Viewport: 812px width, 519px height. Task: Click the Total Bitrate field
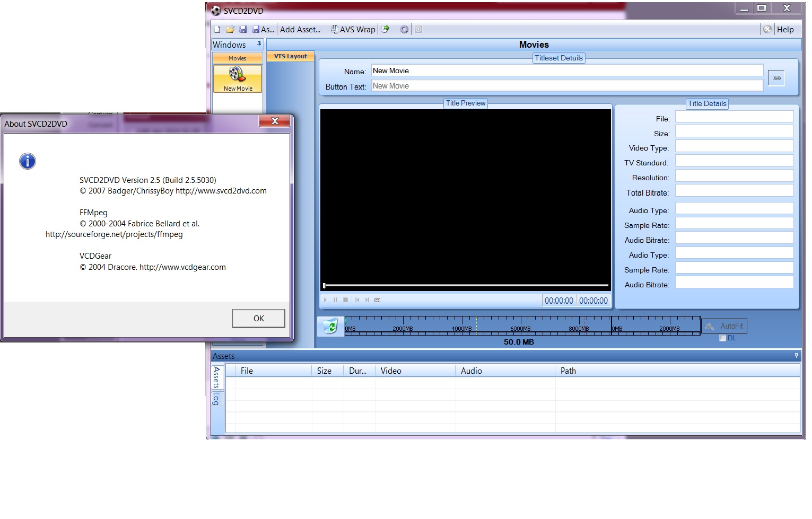pos(734,190)
